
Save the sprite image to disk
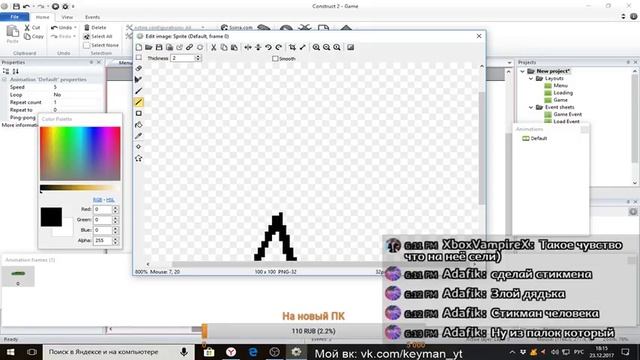[x=159, y=47]
